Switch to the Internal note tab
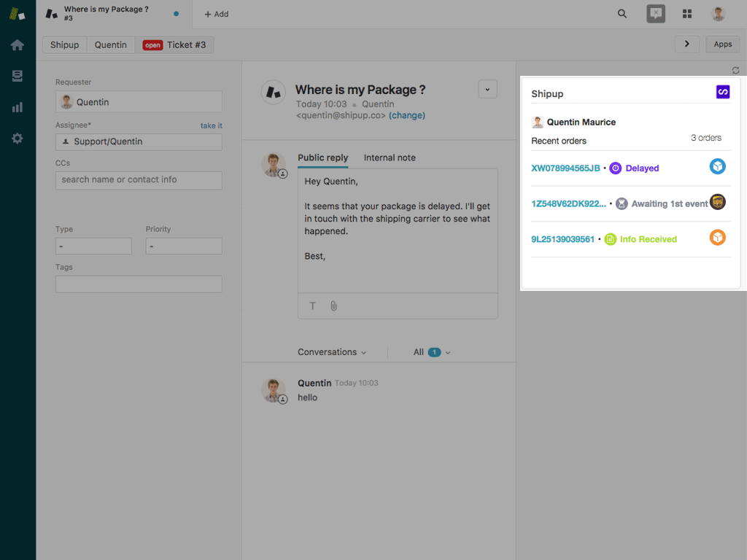The height and width of the screenshot is (560, 747). [x=392, y=157]
